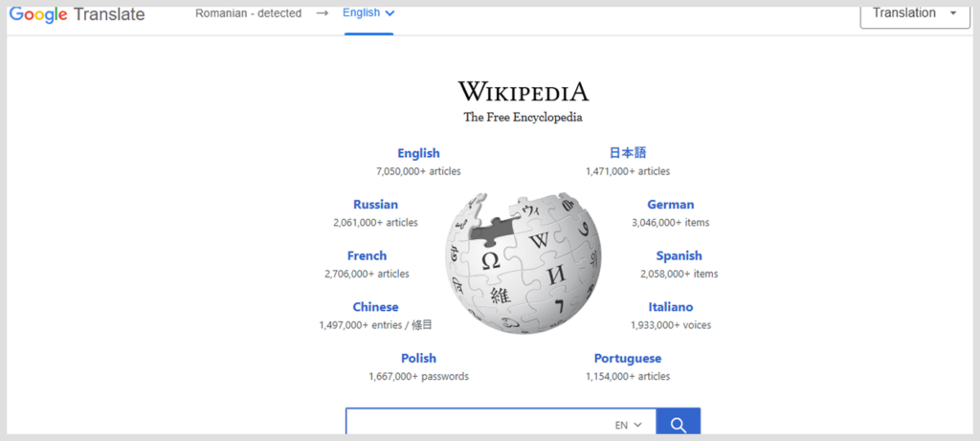Click the blue search magnifier button
The image size is (980, 441).
tap(679, 424)
